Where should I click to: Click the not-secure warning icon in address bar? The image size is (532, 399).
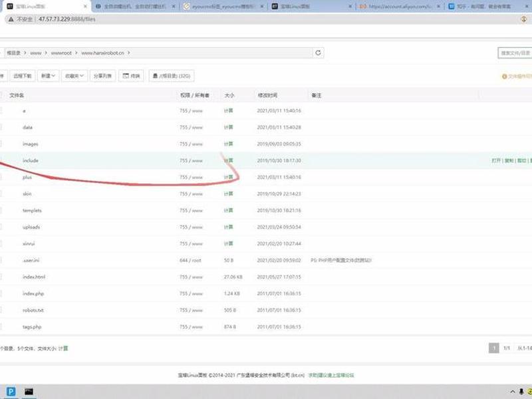(x=11, y=19)
